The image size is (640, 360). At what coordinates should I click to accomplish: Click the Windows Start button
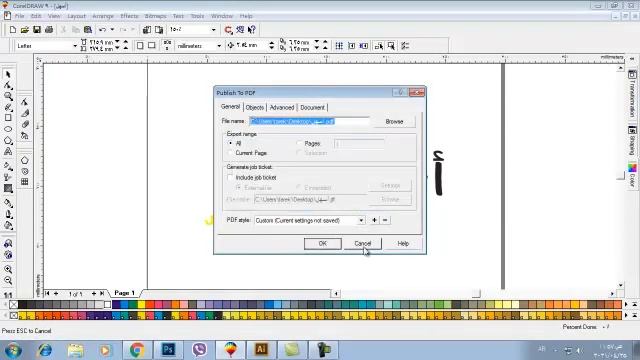pyautogui.click(x=13, y=350)
